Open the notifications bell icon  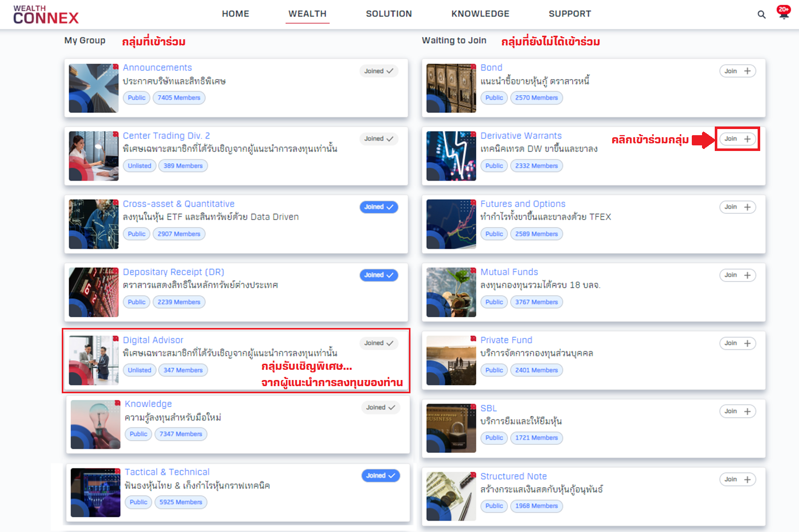coord(783,13)
